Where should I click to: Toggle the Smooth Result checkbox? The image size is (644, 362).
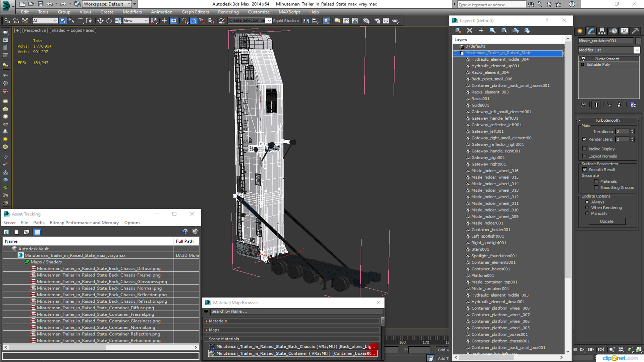(x=585, y=170)
